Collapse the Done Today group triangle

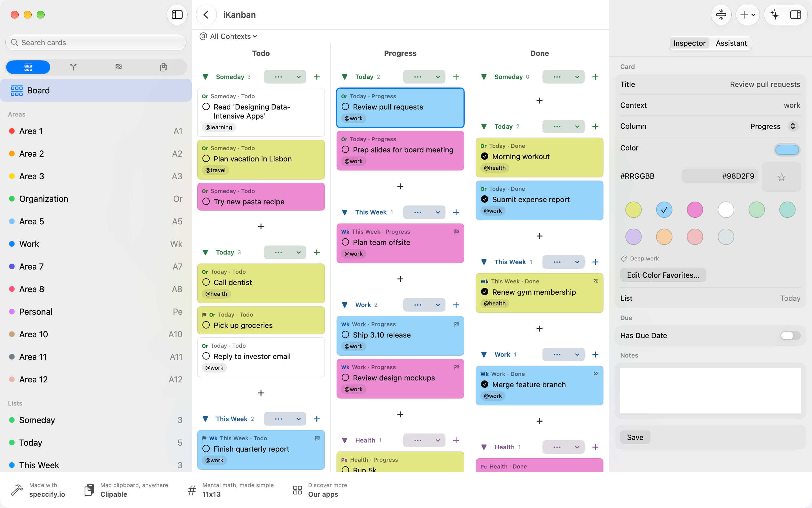click(484, 127)
